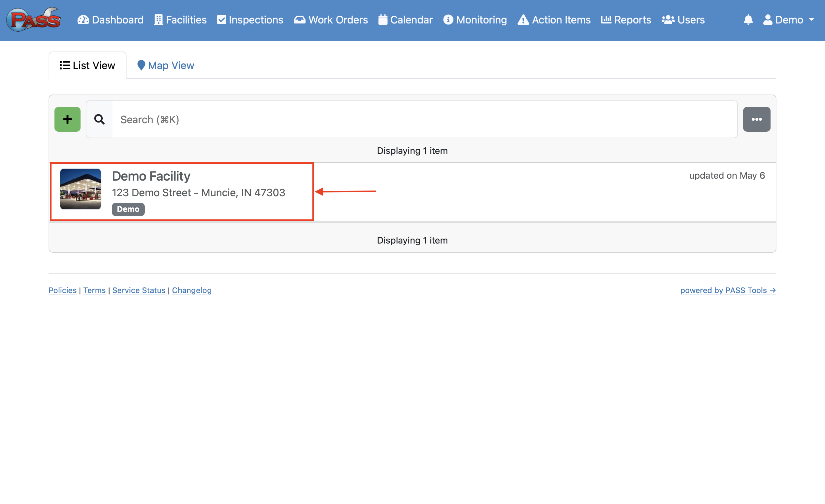Click the green add facility button
Screen dimensions: 825x504
pos(67,119)
